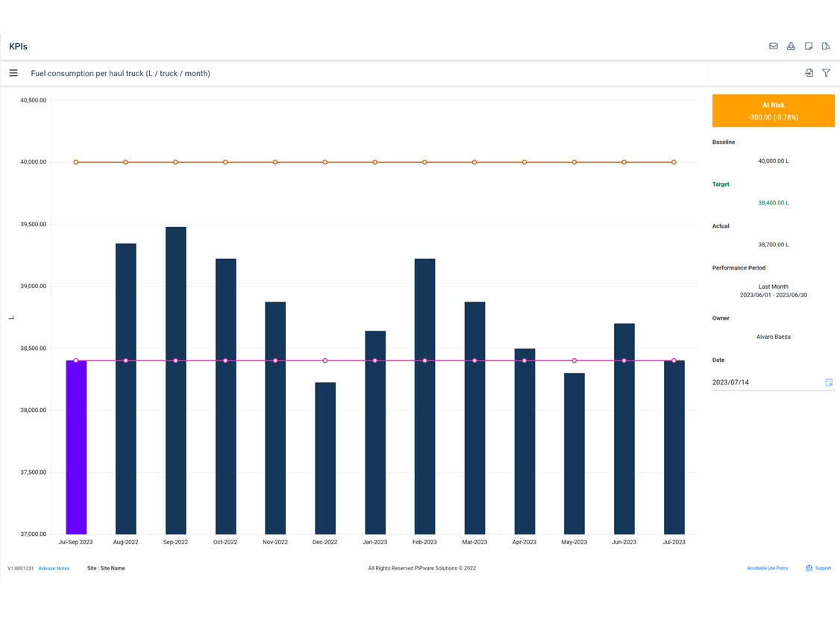
Task: Select the Jul-Sep 2023 purple bar
Action: [75, 448]
